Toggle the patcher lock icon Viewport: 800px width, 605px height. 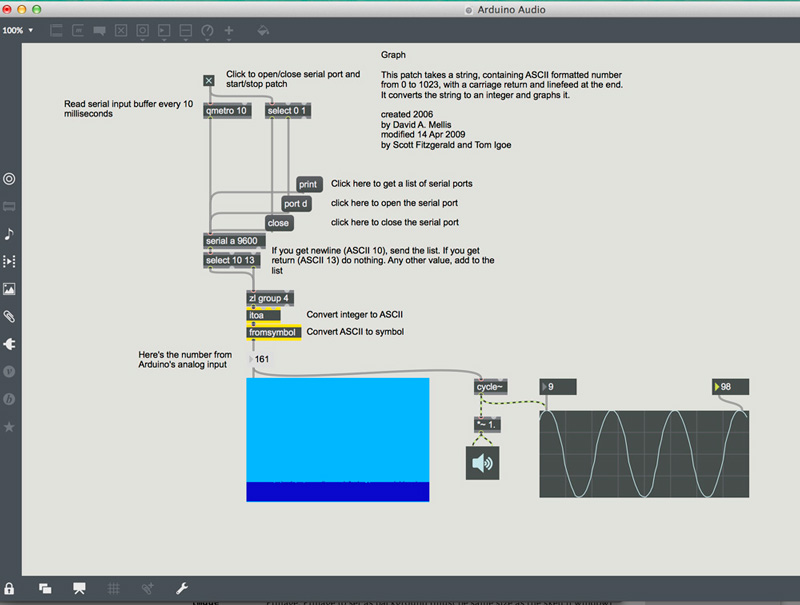(9, 589)
